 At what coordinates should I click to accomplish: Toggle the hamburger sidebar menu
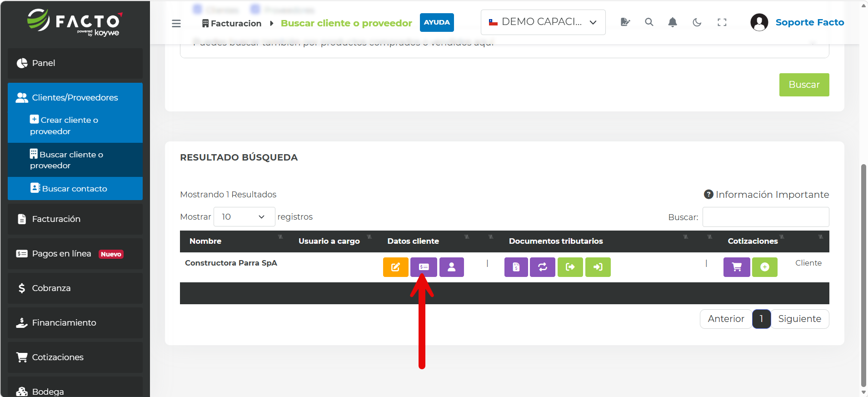pos(176,23)
